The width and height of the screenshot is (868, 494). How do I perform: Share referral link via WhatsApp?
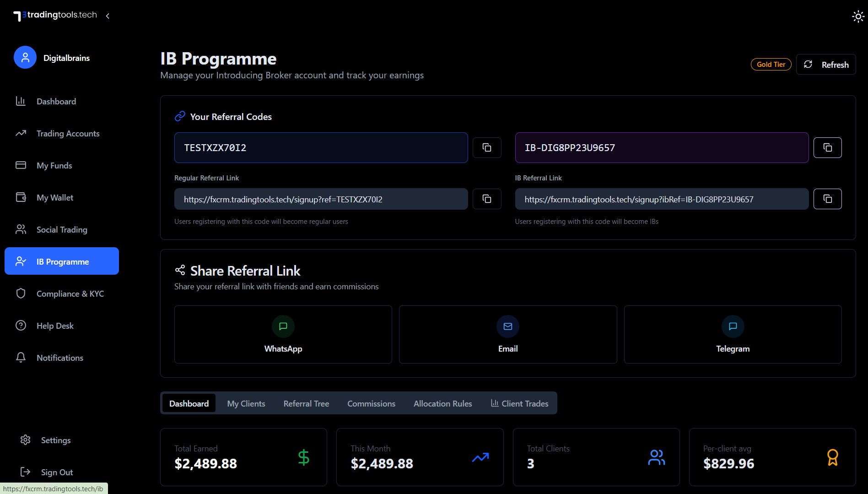pos(283,334)
